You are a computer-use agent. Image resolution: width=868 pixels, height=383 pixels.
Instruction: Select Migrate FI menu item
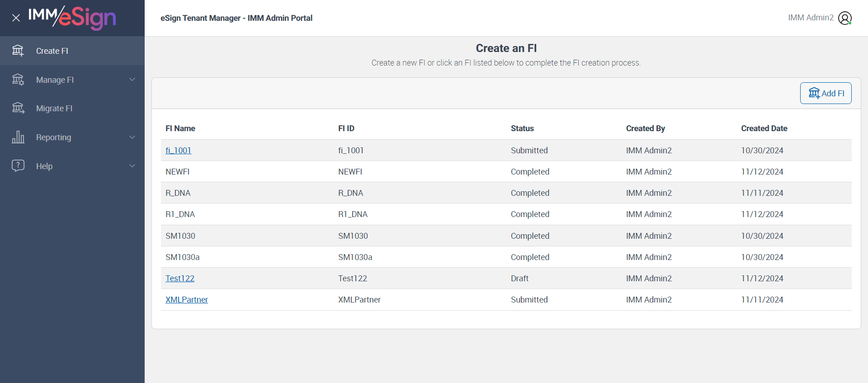click(54, 109)
